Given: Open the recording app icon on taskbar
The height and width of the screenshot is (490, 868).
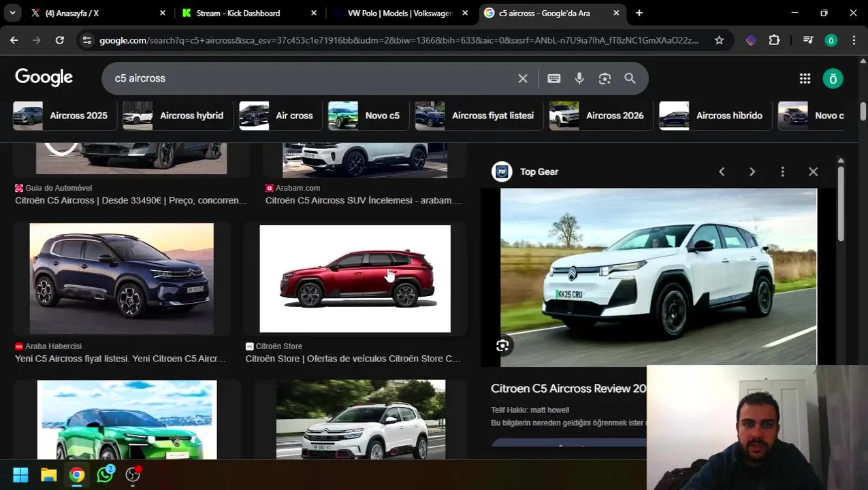Looking at the screenshot, I should pyautogui.click(x=133, y=474).
